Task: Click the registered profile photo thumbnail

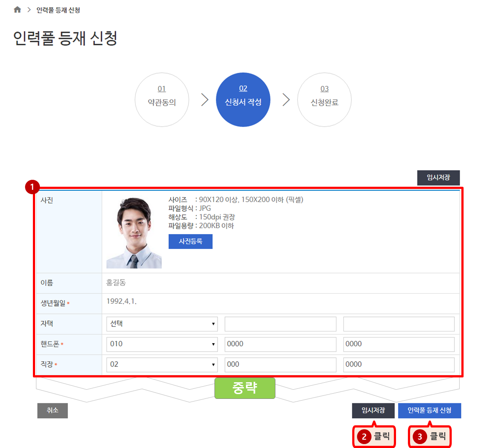Action: tap(134, 233)
